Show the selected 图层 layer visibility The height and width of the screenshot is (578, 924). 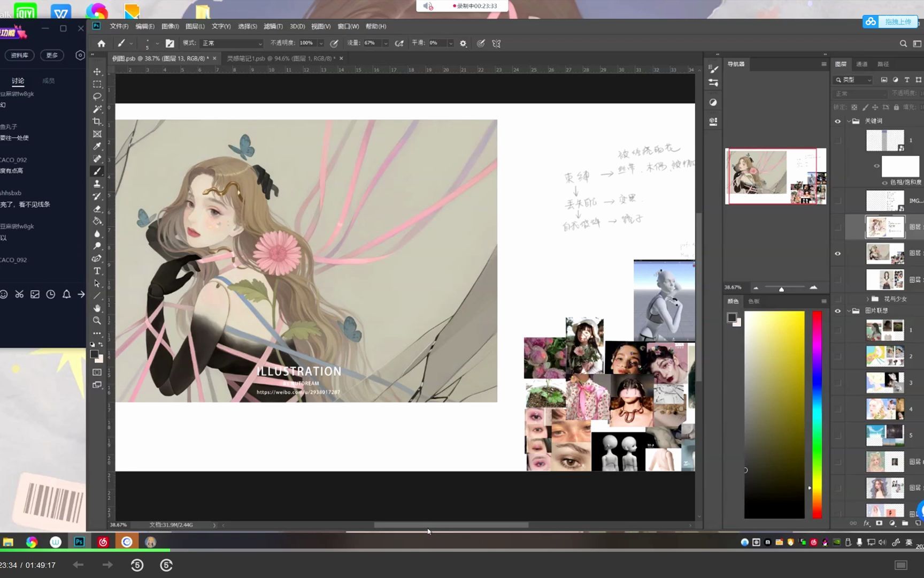pos(838,227)
